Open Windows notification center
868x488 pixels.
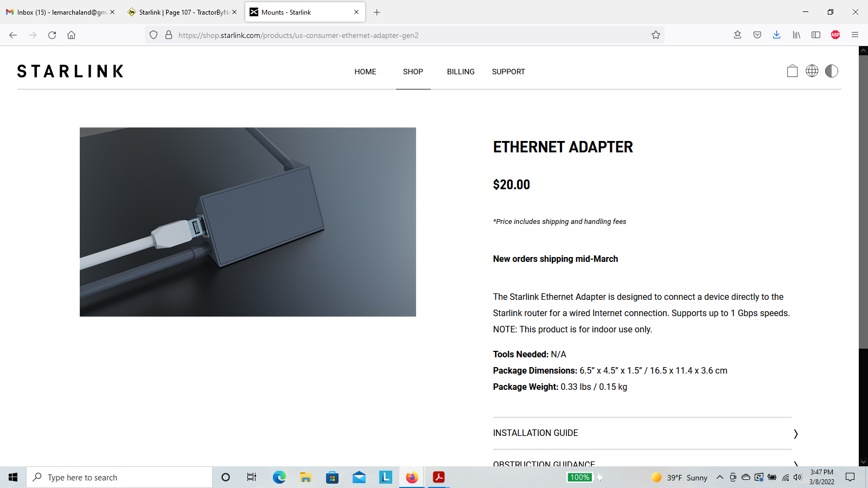click(x=850, y=477)
